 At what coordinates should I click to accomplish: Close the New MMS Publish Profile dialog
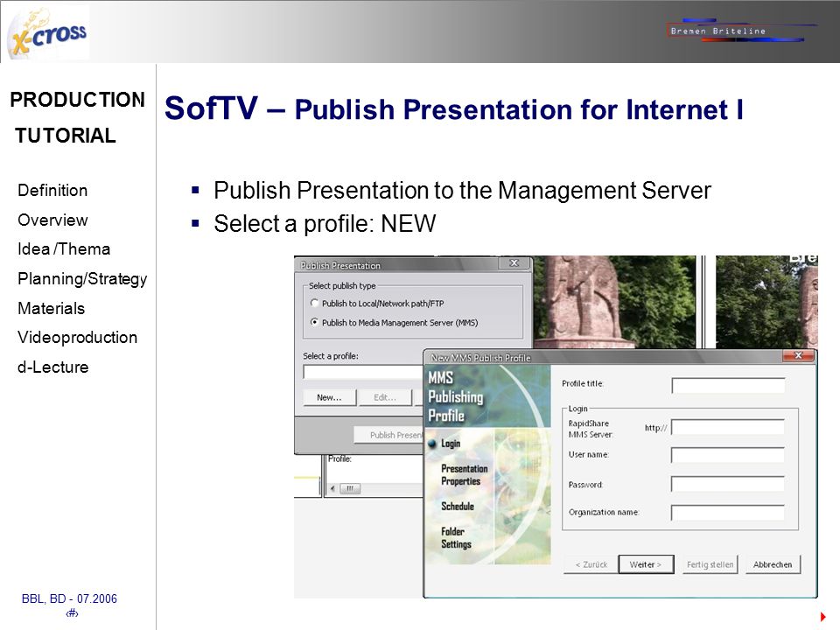798,356
